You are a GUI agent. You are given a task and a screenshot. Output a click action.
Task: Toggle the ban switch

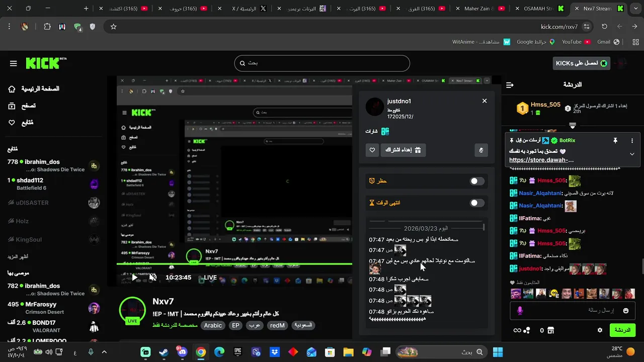tap(476, 181)
